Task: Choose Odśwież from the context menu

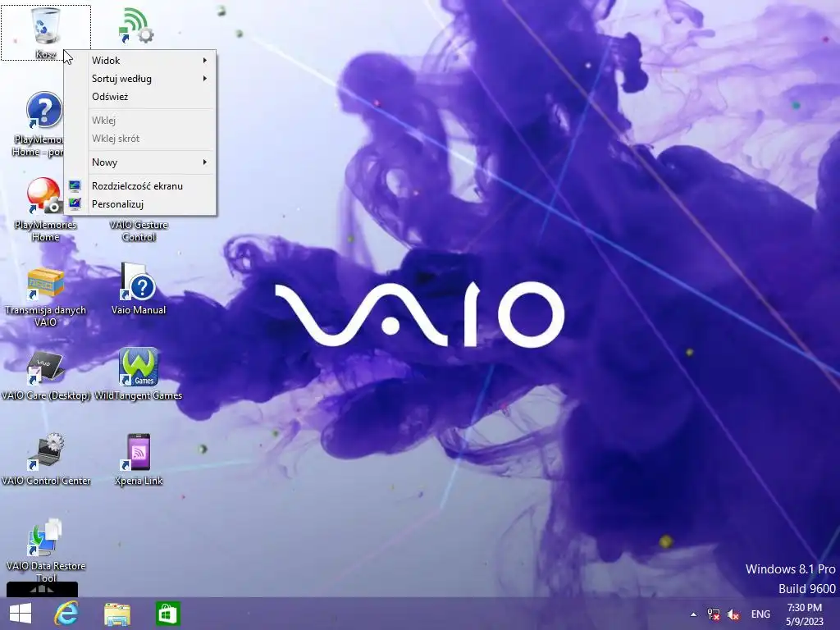Action: [140, 97]
